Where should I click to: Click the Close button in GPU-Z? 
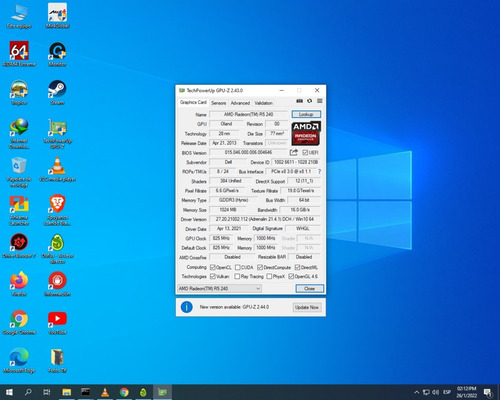coord(309,288)
